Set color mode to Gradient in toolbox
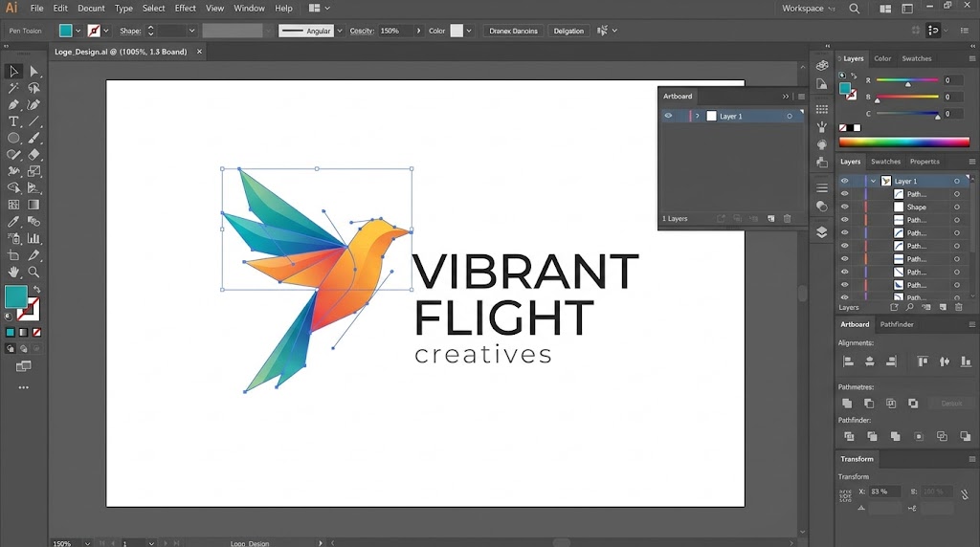Screen dimensions: 980x547 pyautogui.click(x=23, y=333)
